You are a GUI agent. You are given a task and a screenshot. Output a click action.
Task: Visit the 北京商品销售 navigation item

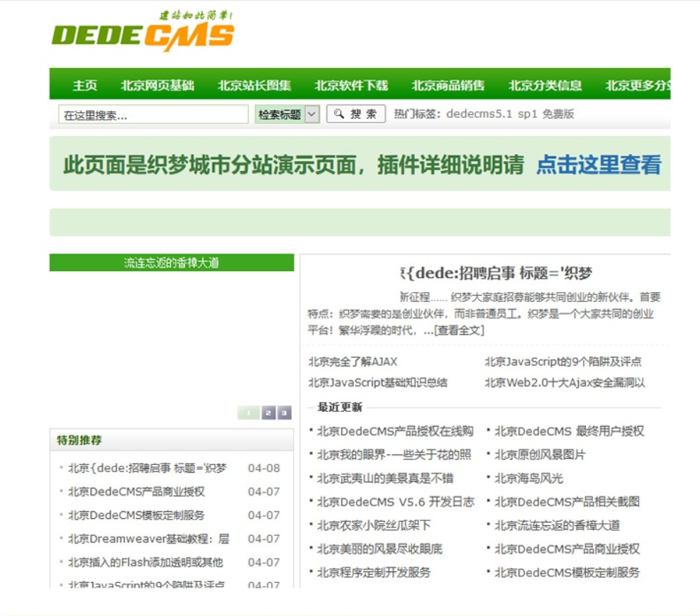point(448,85)
